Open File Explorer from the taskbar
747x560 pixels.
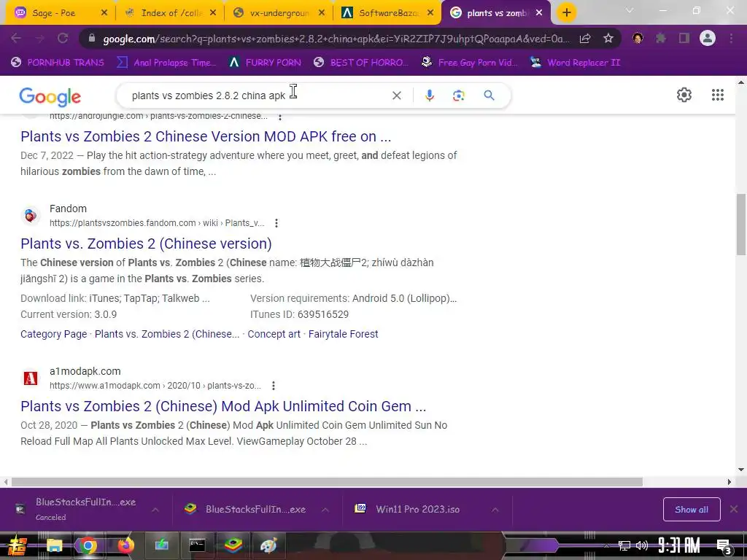(54, 545)
